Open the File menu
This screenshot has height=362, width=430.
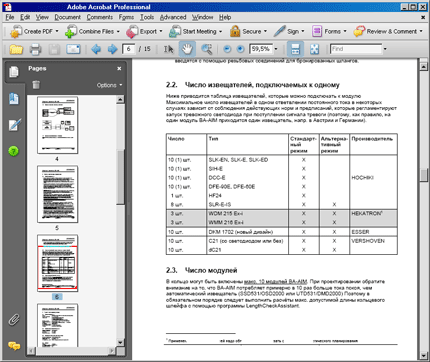pos(10,17)
